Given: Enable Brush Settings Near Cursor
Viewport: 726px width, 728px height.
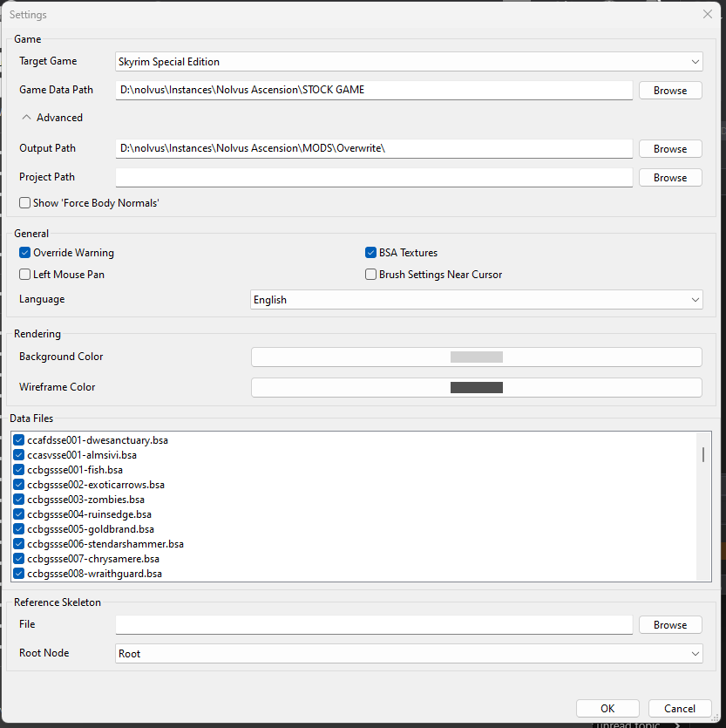Looking at the screenshot, I should 370,274.
